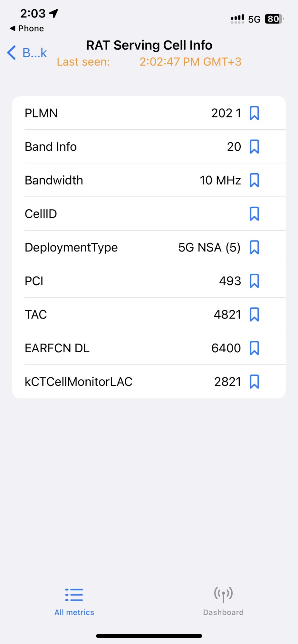298x644 pixels.
Task: Tap the 5G NSA (5) deployment value
Action: 209,247
